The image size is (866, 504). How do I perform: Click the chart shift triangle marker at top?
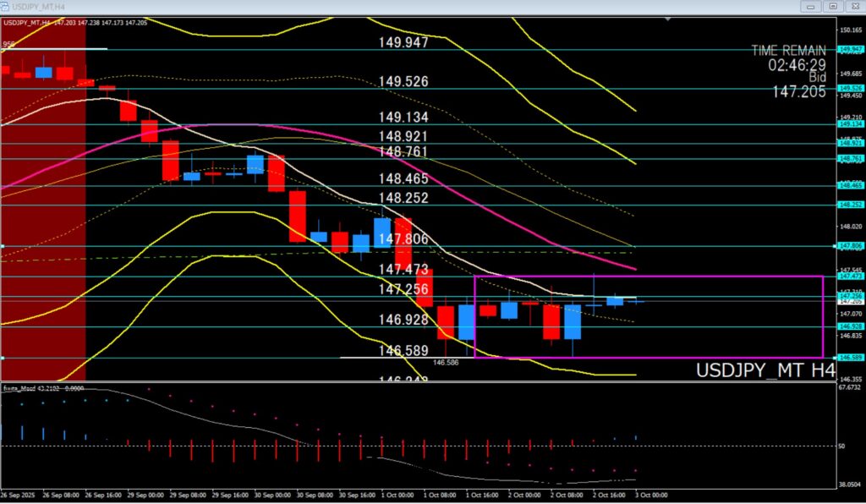669,19
